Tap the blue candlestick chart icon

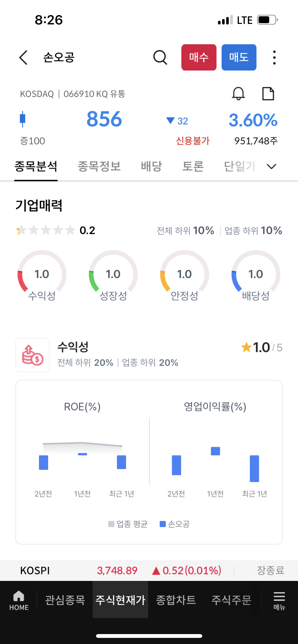click(23, 119)
